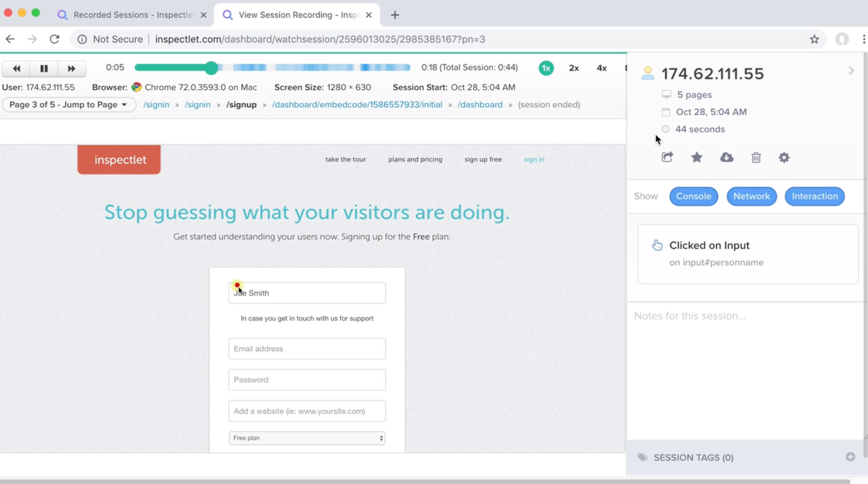Click the 5 pages monitor icon
The width and height of the screenshot is (868, 484).
[x=666, y=94]
